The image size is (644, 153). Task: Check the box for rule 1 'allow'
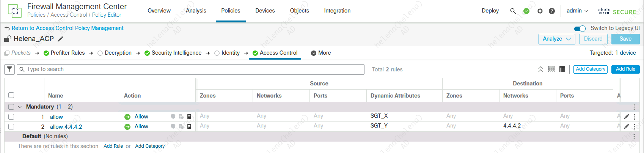11,117
